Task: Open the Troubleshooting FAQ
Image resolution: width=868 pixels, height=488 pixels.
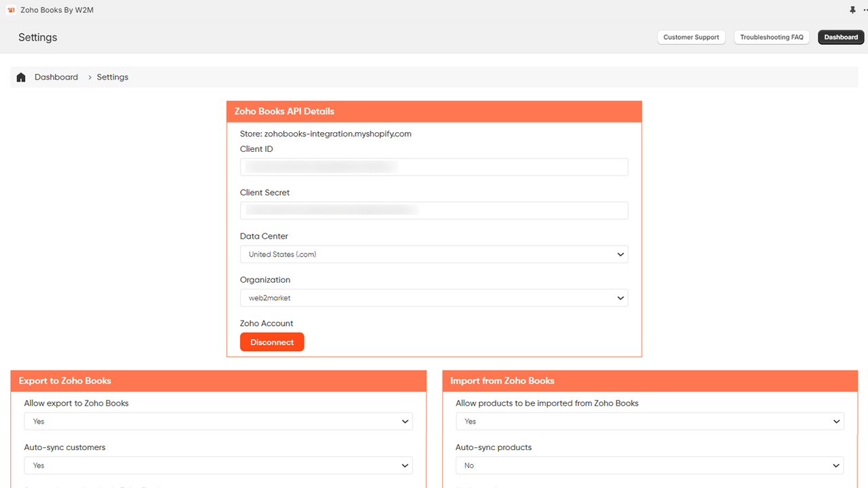Action: tap(772, 37)
